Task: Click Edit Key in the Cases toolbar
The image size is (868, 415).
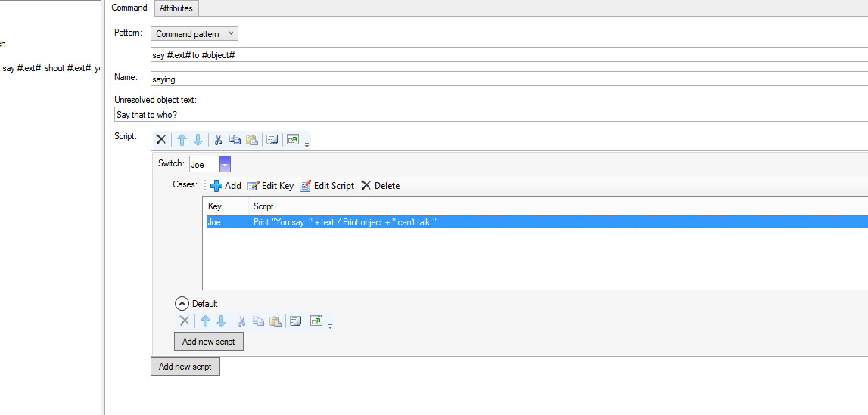Action: point(270,186)
